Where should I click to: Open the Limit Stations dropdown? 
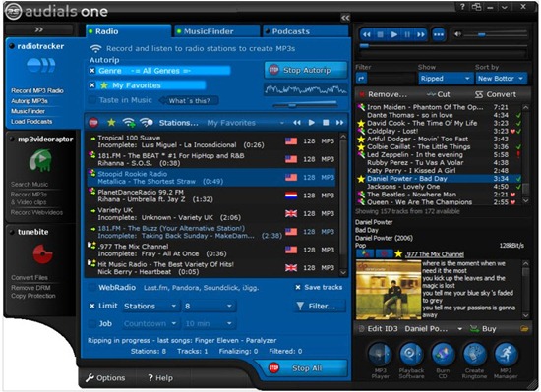pos(150,306)
